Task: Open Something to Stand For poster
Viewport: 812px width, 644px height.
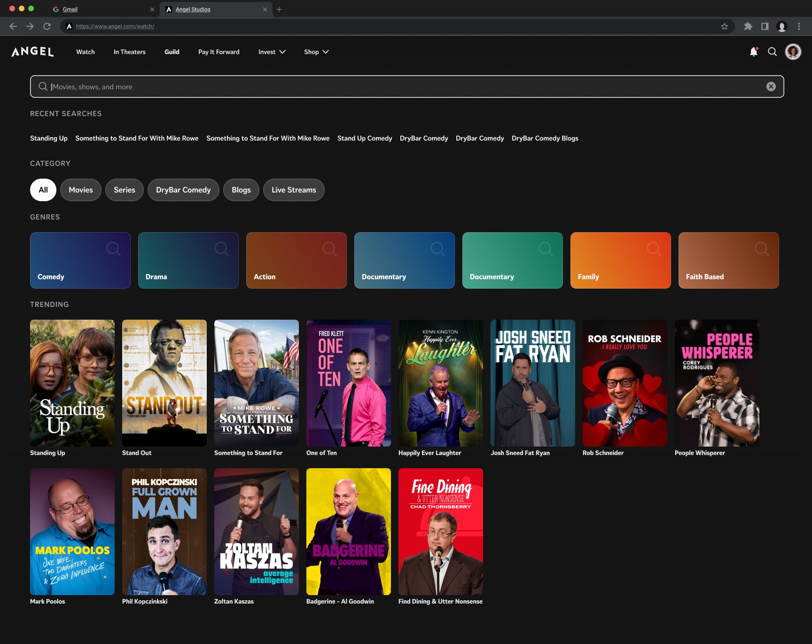Action: (x=257, y=383)
